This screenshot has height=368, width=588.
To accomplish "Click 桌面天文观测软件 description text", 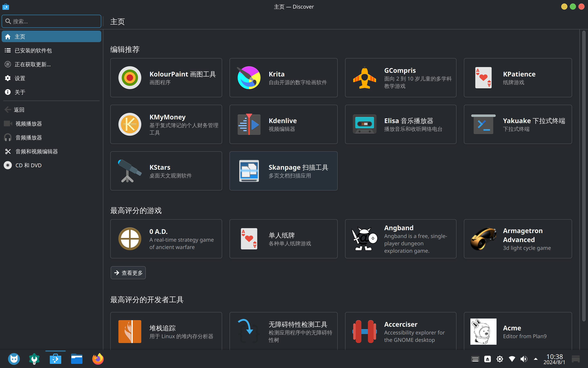I will [170, 176].
